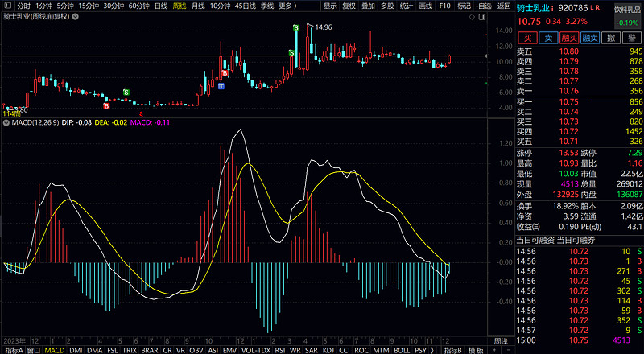Switch indicator to KDJ
This screenshot has height=354, width=644.
tap(328, 350)
